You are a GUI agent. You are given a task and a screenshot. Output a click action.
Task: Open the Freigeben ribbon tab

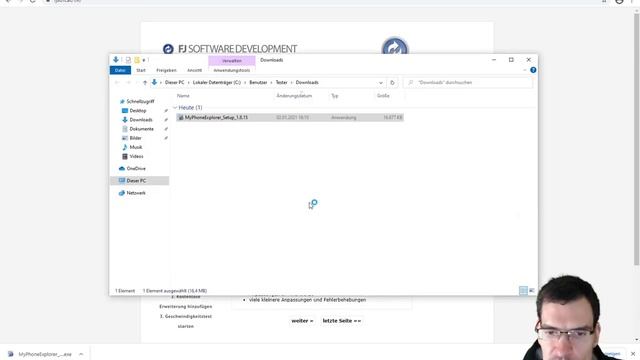[x=166, y=70]
